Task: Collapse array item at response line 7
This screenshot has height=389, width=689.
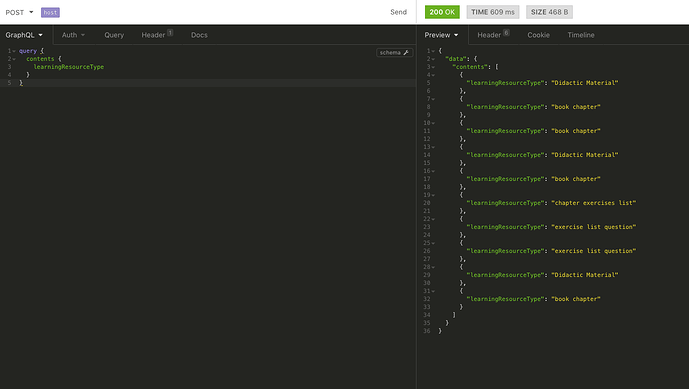Action: [433, 99]
